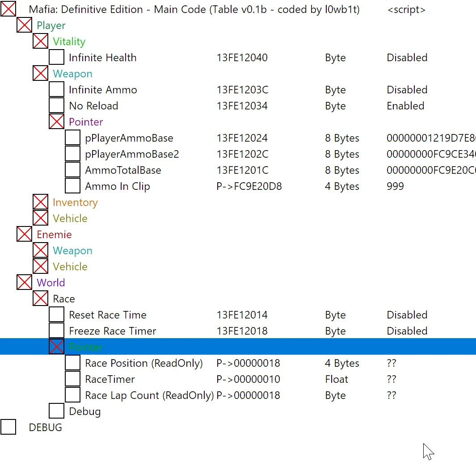The height and width of the screenshot is (461, 476).
Task: Click the 4 Bytes type of Ammo In Clip
Action: pyautogui.click(x=342, y=186)
